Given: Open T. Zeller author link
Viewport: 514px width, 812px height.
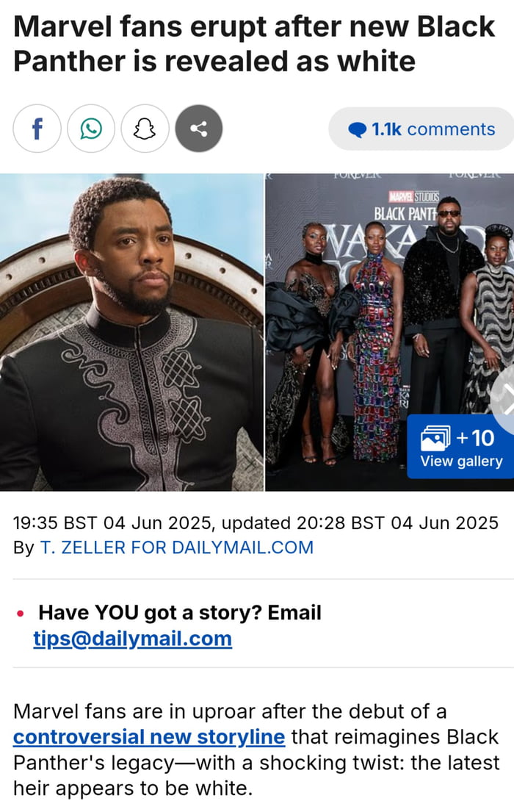Looking at the screenshot, I should 176,547.
